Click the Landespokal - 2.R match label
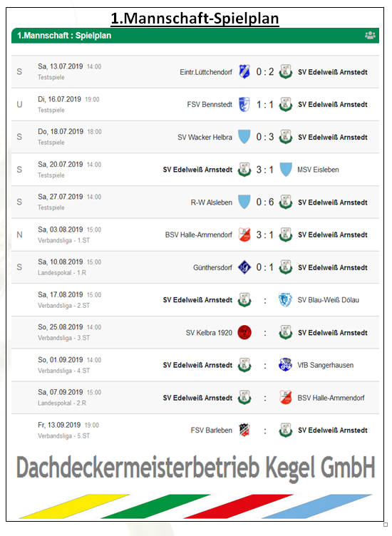 62,403
